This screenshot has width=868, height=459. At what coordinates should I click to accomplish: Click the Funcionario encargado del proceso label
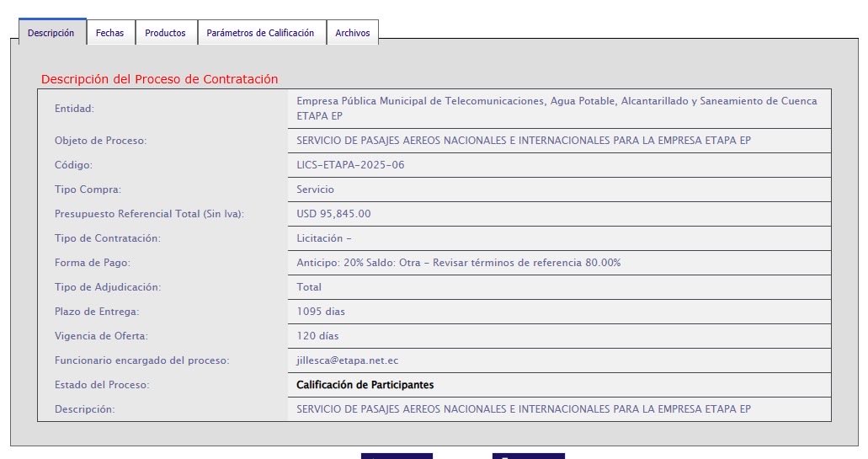click(141, 360)
